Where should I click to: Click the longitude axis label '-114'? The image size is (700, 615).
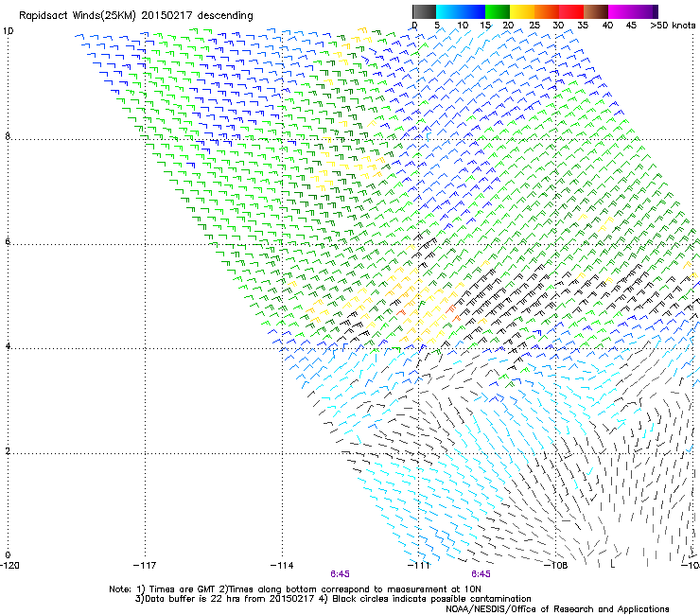282,566
